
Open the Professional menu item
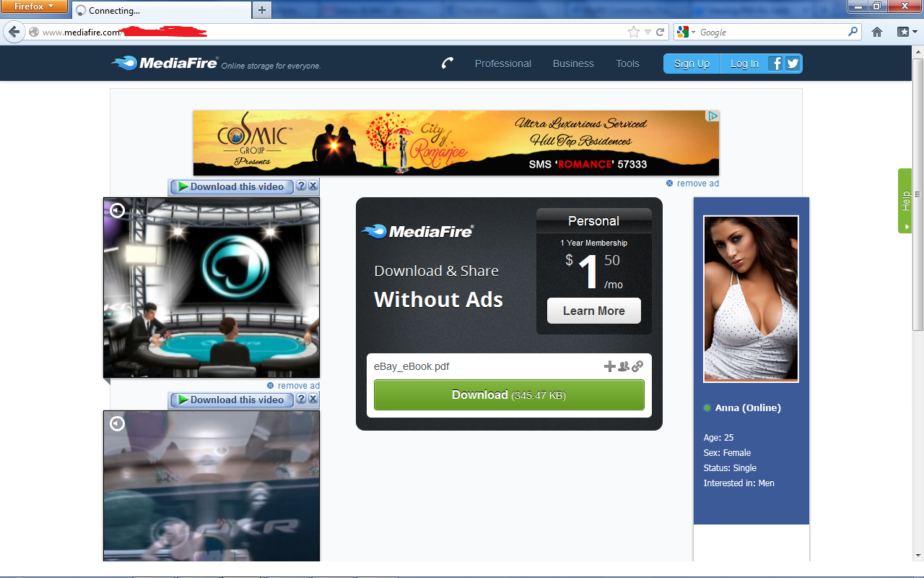pos(503,64)
